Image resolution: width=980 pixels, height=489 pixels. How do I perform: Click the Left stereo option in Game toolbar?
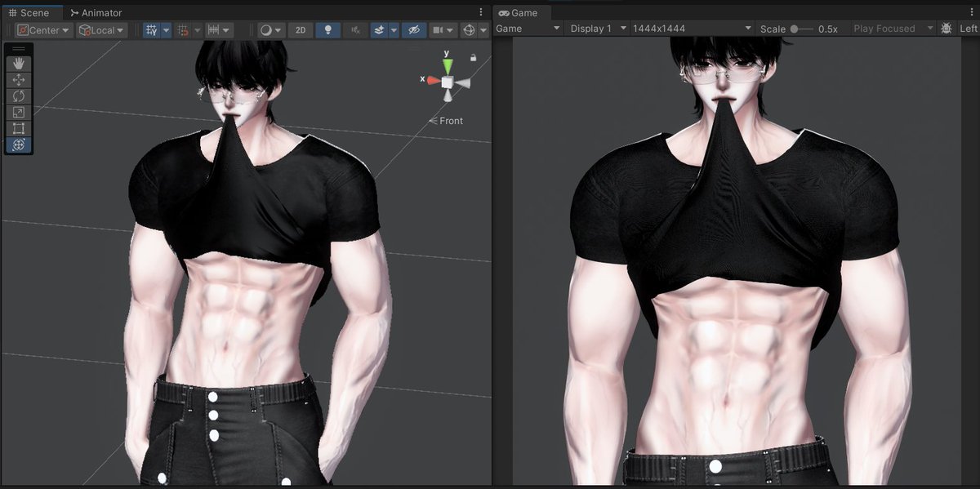[969, 29]
